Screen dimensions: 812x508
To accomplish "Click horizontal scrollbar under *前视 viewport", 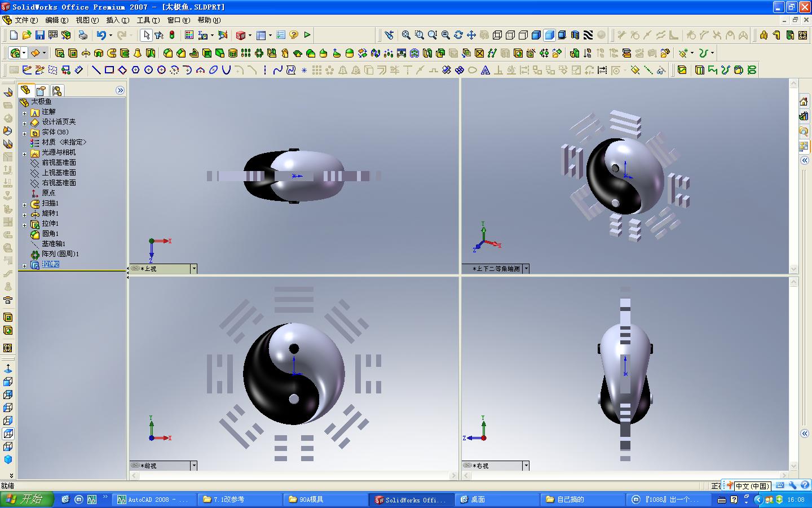I will pos(294,476).
